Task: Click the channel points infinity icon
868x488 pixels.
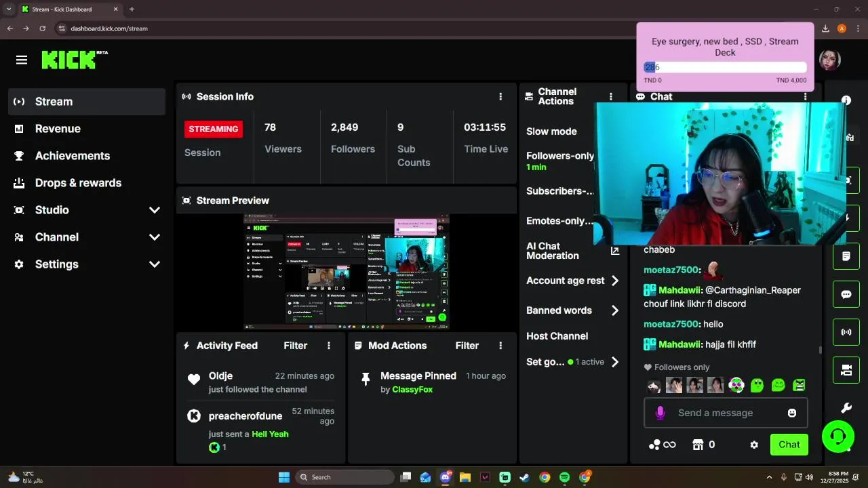Action: tap(663, 445)
